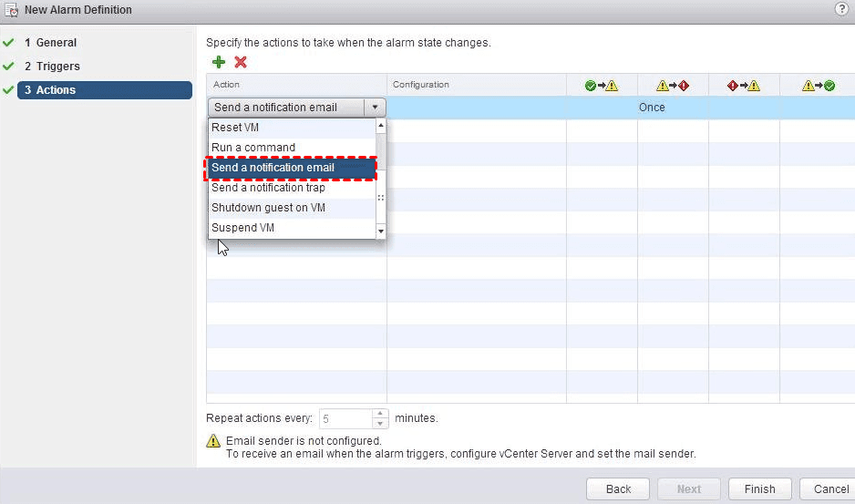855x504 pixels.
Task: Choose 'Suspend VM' from dropdown list
Action: tap(292, 228)
